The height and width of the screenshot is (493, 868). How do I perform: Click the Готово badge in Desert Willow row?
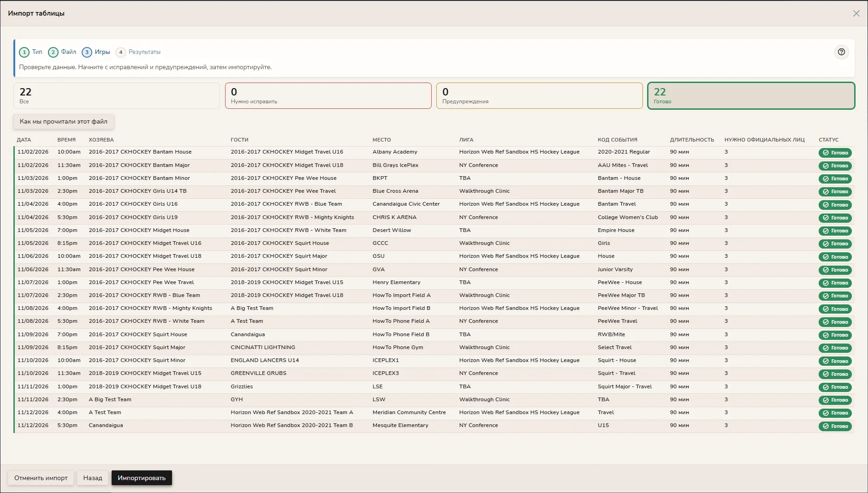point(835,231)
